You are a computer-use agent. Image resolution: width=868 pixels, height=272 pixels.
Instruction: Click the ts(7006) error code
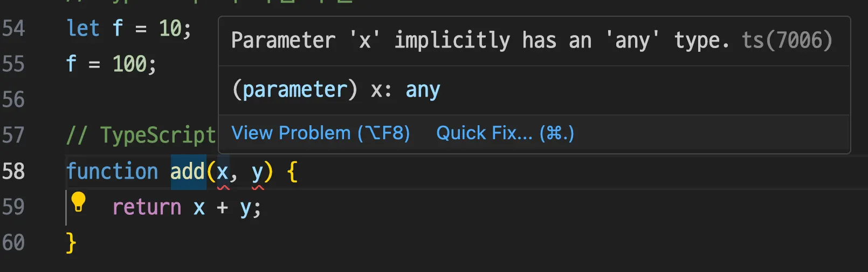[x=787, y=40]
